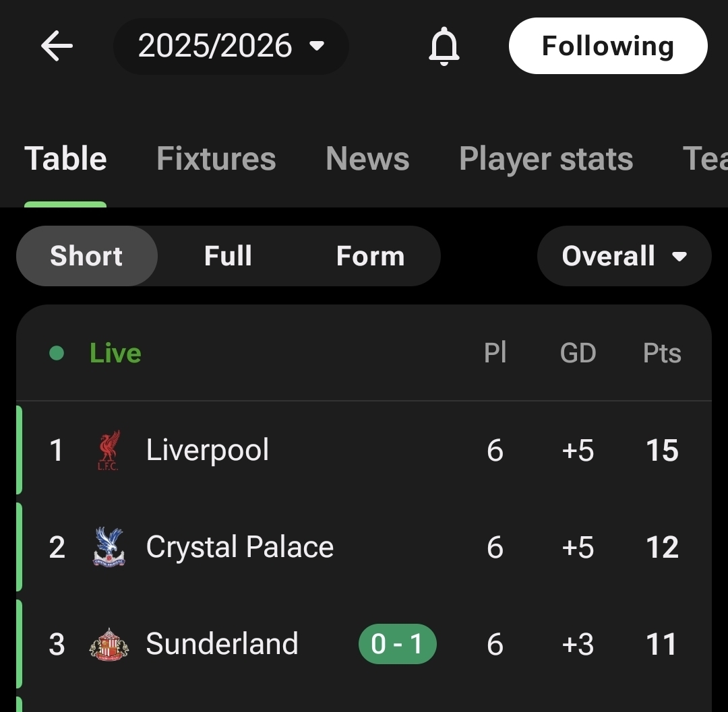Screen dimensions: 728x712
Task: Switch to the Form table view
Action: coord(370,256)
